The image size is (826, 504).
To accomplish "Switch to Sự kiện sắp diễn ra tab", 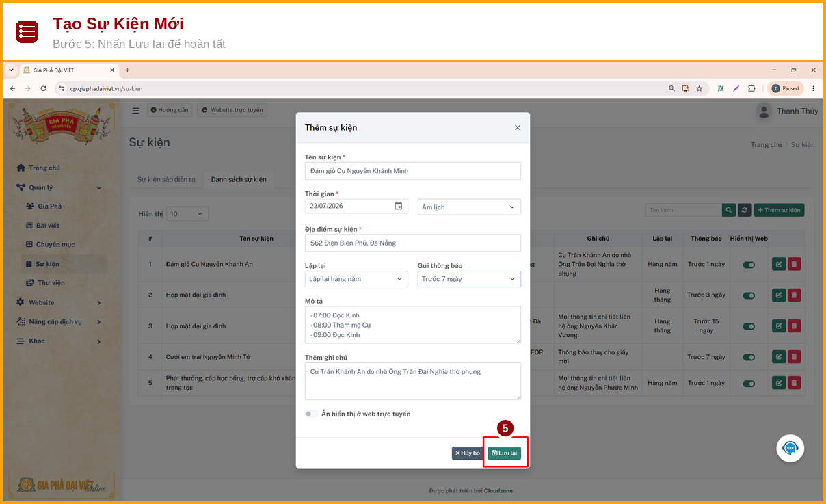I will [166, 179].
